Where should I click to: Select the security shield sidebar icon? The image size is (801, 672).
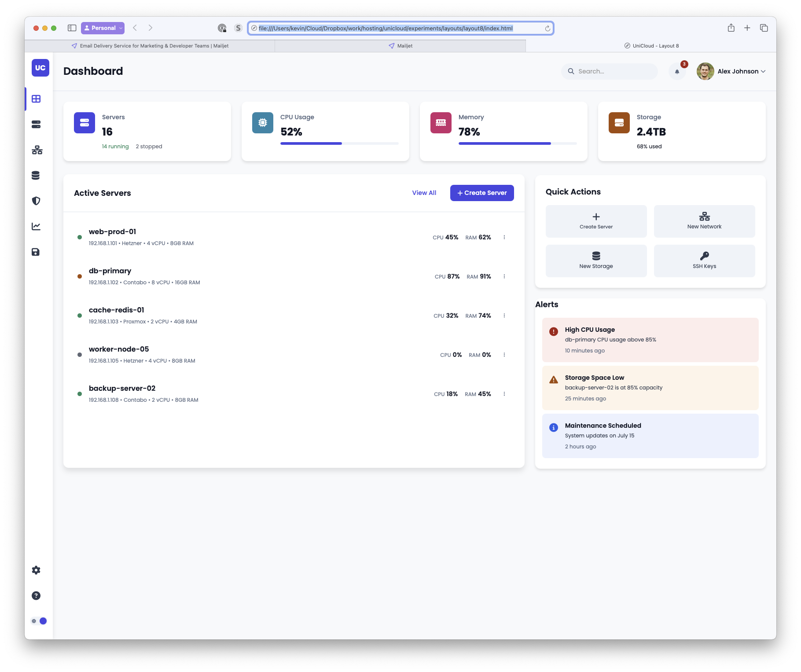(36, 201)
